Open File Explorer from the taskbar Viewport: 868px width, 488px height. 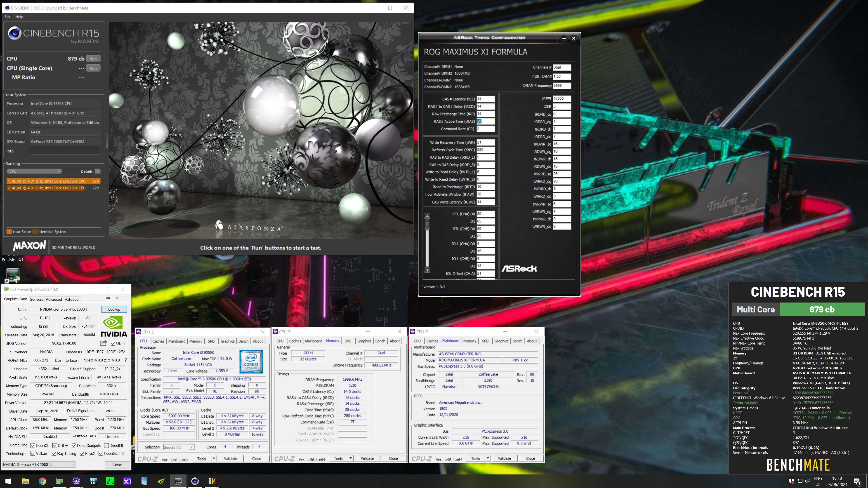point(25,481)
